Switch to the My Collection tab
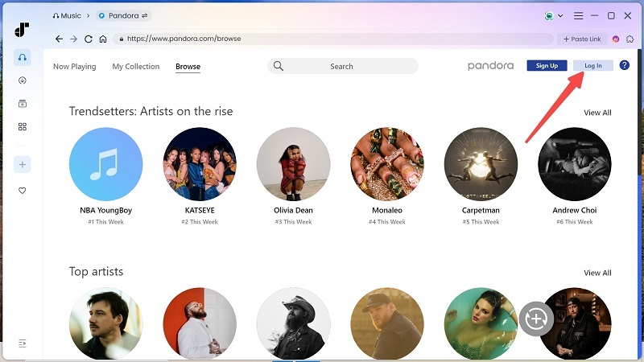644x362 pixels. [x=136, y=67]
